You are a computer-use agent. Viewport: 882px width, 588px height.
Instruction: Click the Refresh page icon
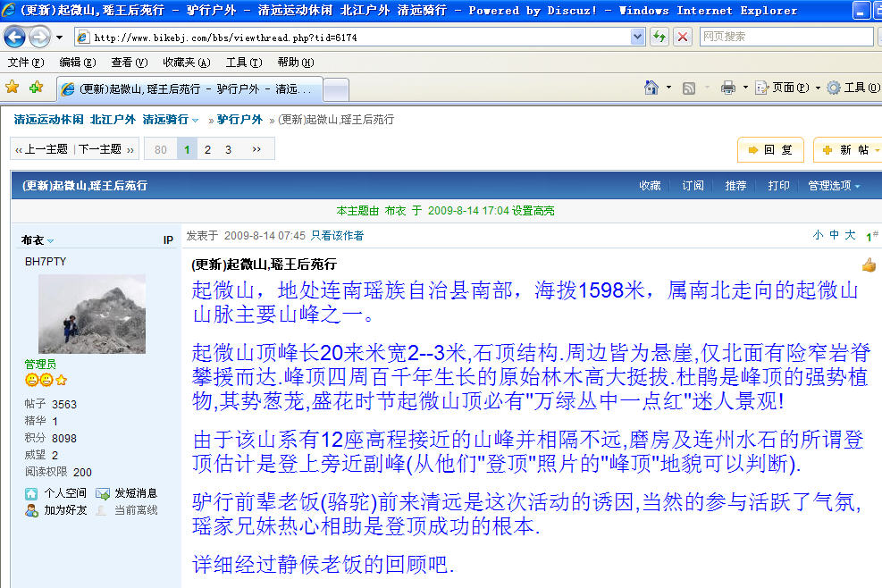point(659,37)
